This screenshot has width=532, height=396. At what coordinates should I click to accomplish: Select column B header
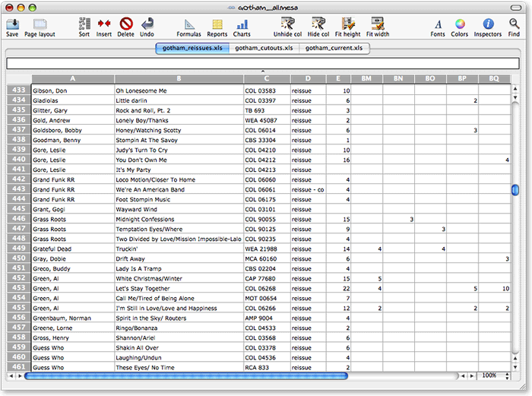[179, 79]
